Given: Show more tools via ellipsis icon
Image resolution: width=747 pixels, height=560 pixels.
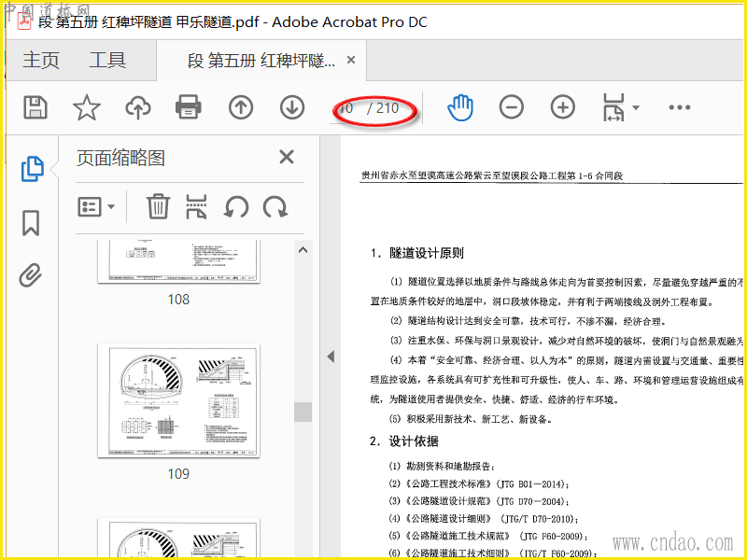Looking at the screenshot, I should pyautogui.click(x=680, y=107).
